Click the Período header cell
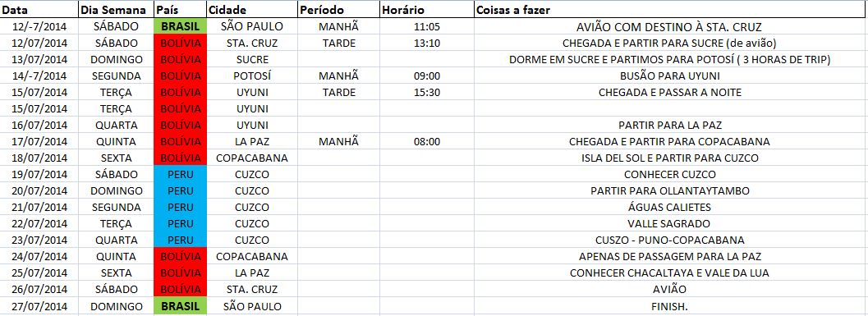The width and height of the screenshot is (868, 316). (339, 10)
